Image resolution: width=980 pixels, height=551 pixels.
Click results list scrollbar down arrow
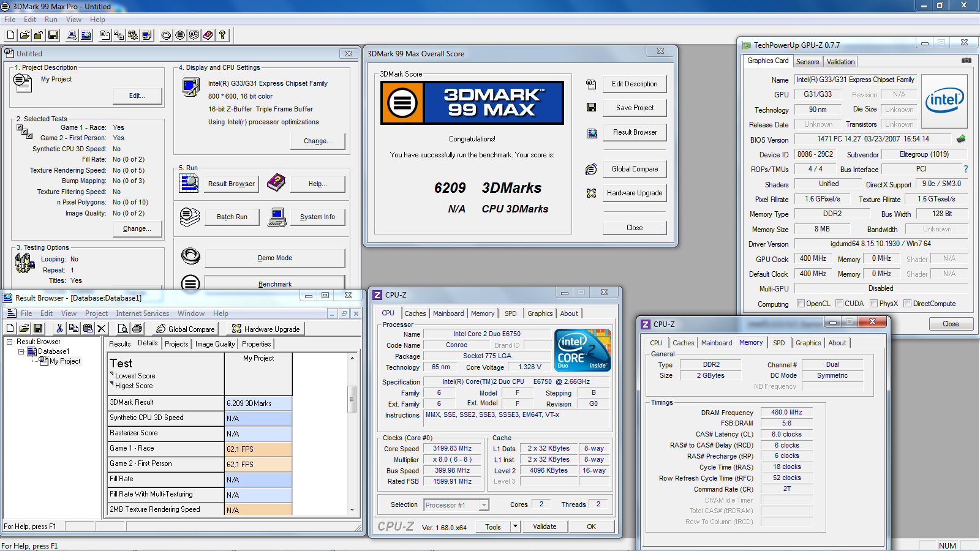point(352,509)
